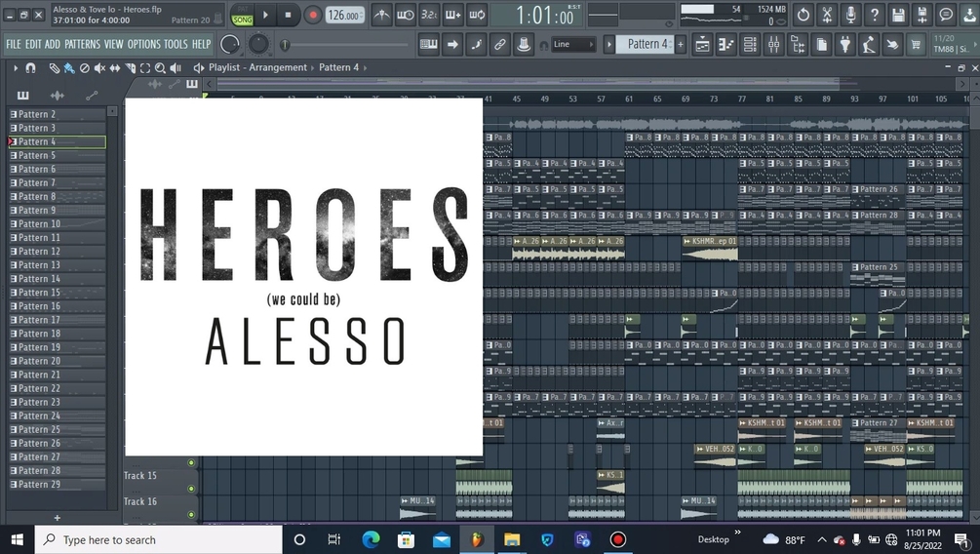
Task: Open playlist options menu arrow
Action: tap(16, 67)
